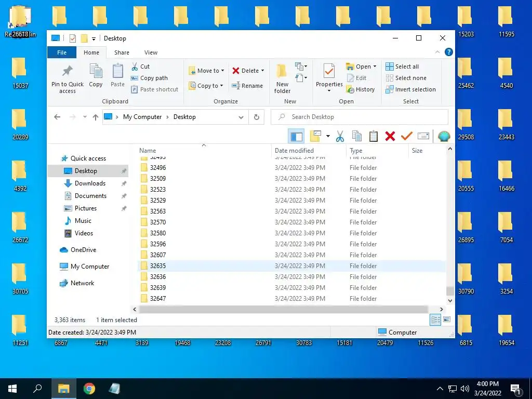Open Help via blue question mark icon
The height and width of the screenshot is (399, 532).
(x=448, y=52)
